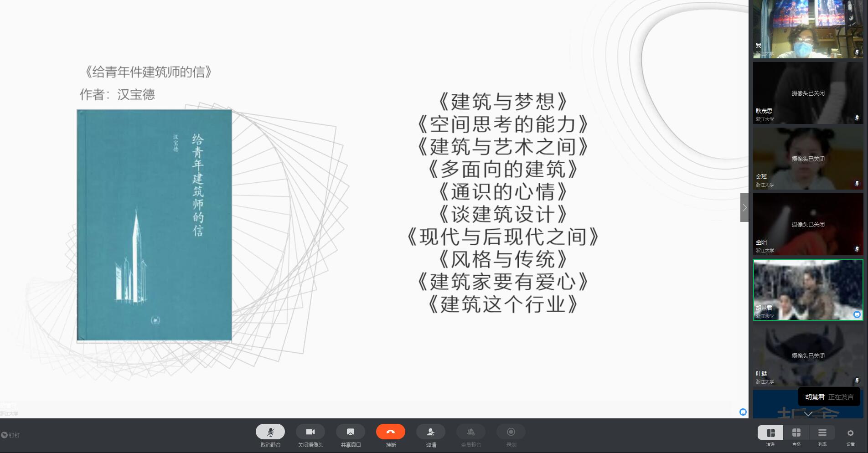Click muted mic icon on 我 tile
This screenshot has height=453, width=868.
coord(857,52)
